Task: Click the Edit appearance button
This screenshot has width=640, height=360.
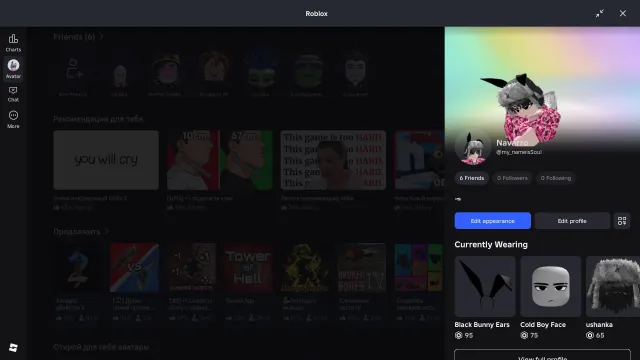Action: click(493, 221)
